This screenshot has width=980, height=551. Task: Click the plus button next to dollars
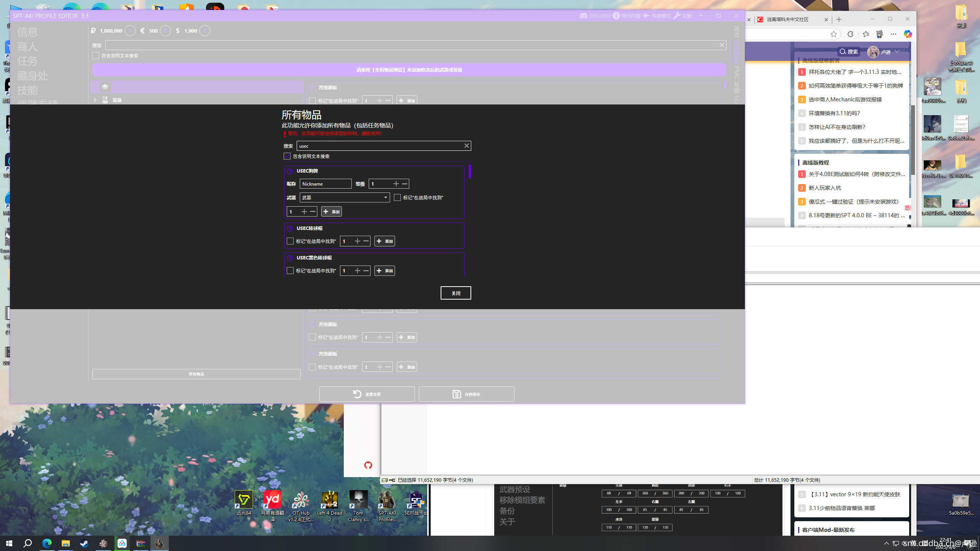click(x=205, y=31)
